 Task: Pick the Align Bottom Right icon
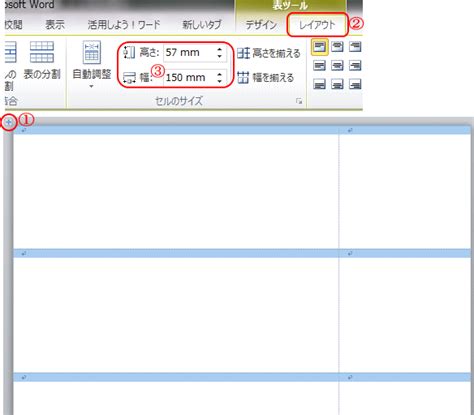[355, 84]
